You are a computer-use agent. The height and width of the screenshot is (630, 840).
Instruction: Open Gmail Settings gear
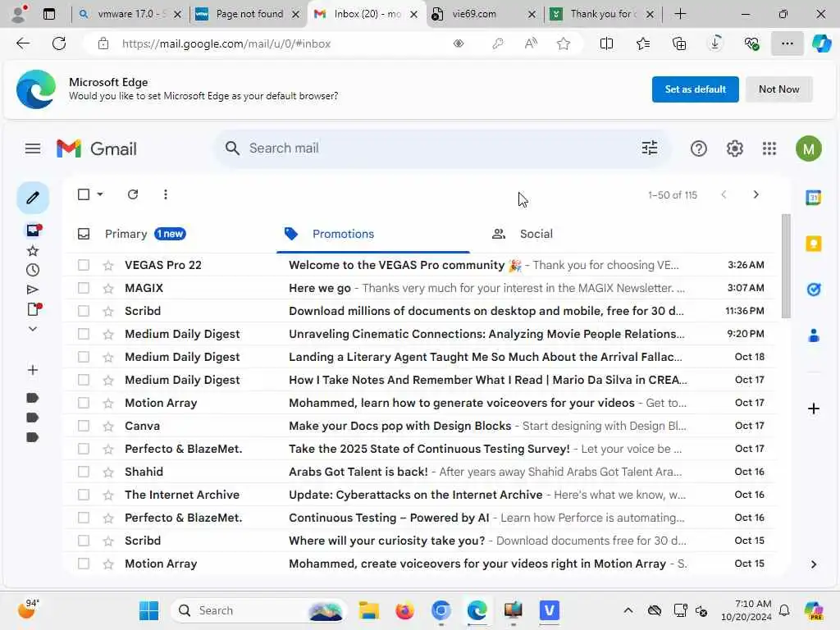(734, 148)
